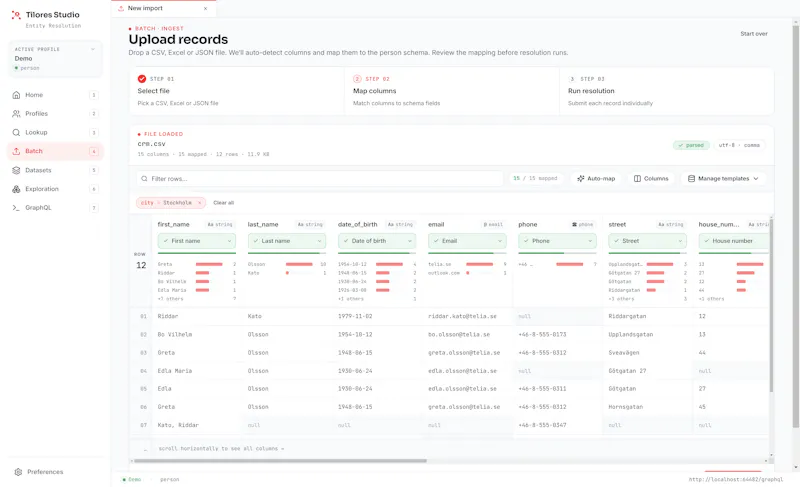Open the Lookup magnifier icon
This screenshot has height=487, width=800.
16,133
